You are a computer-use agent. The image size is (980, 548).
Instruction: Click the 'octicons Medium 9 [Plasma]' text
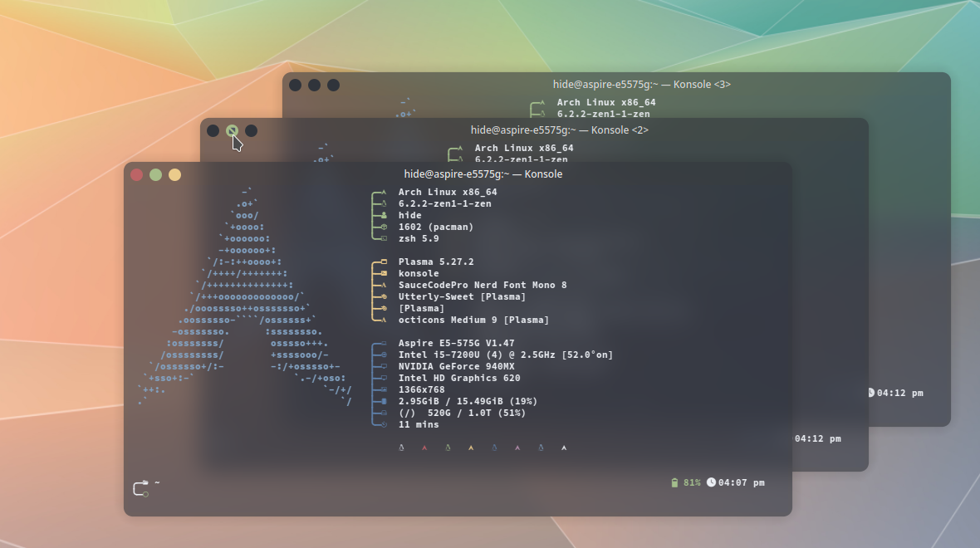(x=473, y=320)
